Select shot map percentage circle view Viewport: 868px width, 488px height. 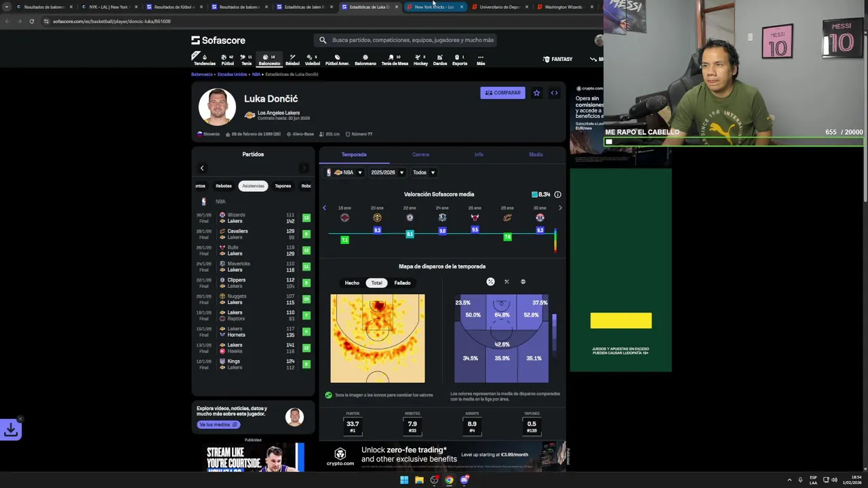click(x=490, y=281)
